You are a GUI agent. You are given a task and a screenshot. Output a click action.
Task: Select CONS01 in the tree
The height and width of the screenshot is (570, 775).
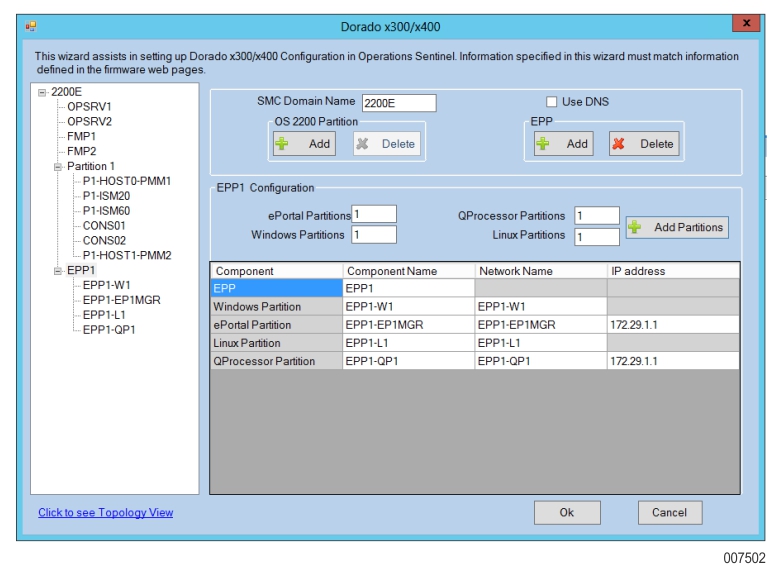click(x=104, y=225)
